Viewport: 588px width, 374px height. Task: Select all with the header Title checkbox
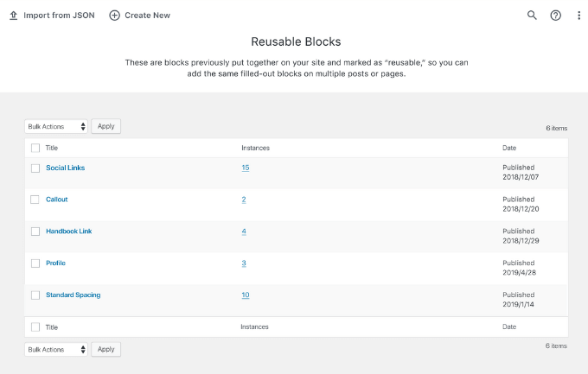35,148
